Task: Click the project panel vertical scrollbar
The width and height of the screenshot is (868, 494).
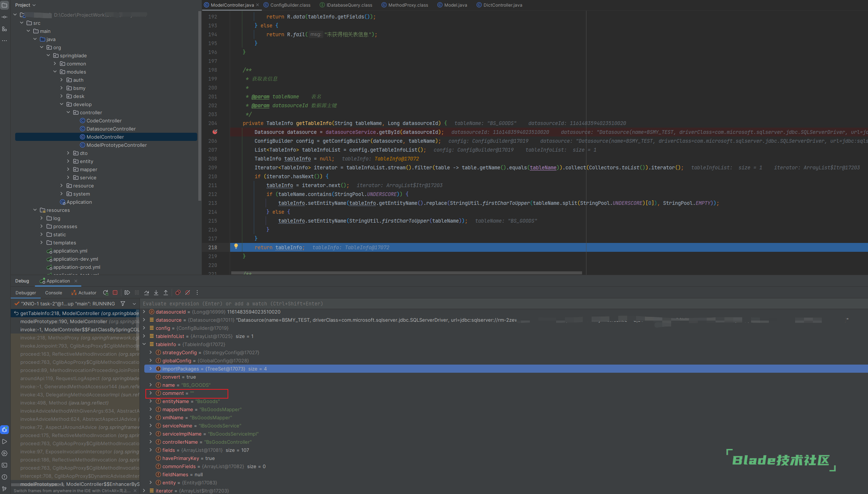Action: (200, 106)
